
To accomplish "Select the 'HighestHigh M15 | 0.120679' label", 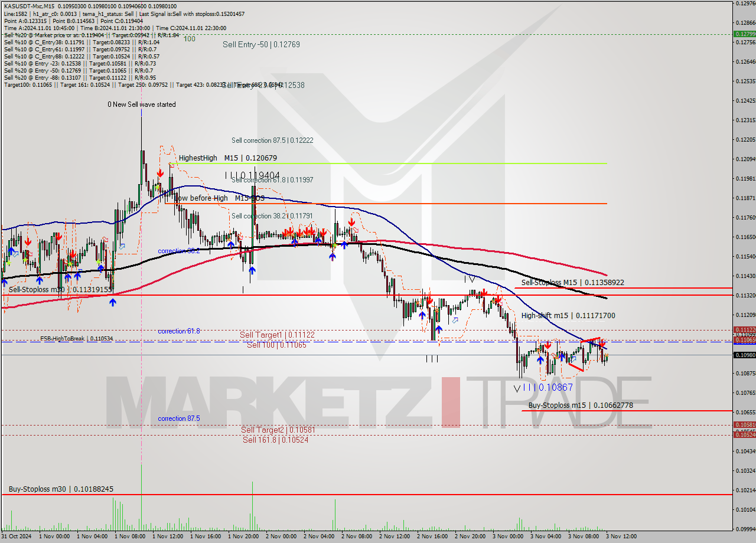I will click(x=228, y=158).
